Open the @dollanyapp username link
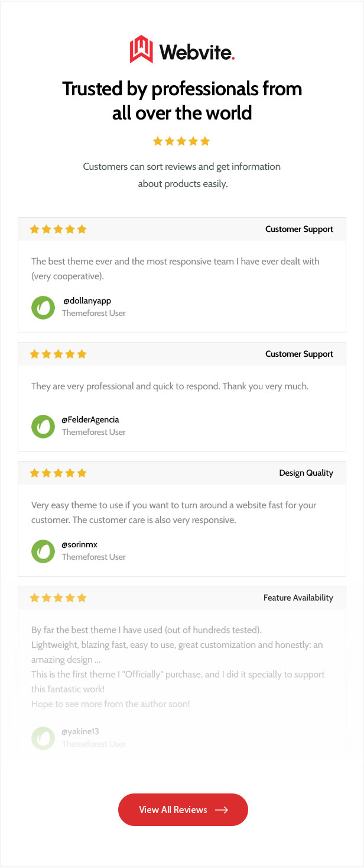The height and width of the screenshot is (868, 364). coord(87,301)
